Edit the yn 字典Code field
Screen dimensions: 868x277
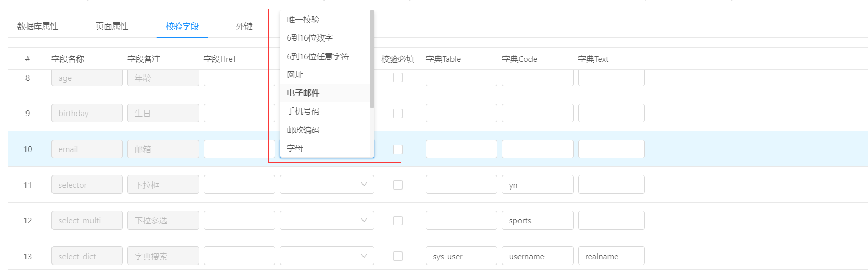tap(538, 184)
